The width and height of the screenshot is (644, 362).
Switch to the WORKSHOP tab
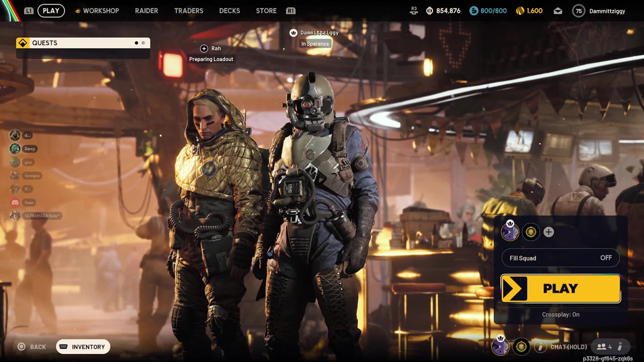pyautogui.click(x=97, y=11)
